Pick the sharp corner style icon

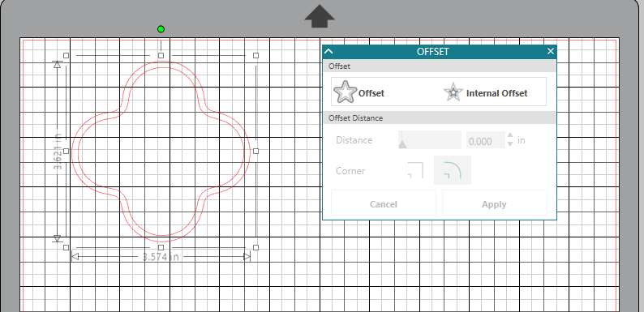pos(414,170)
